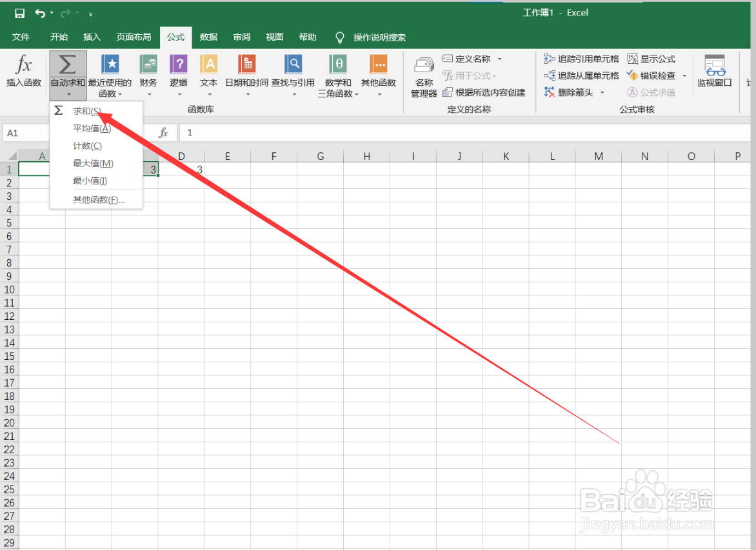The width and height of the screenshot is (756, 550).
Task: Expand the Undo history dropdown arrow
Action: point(52,13)
